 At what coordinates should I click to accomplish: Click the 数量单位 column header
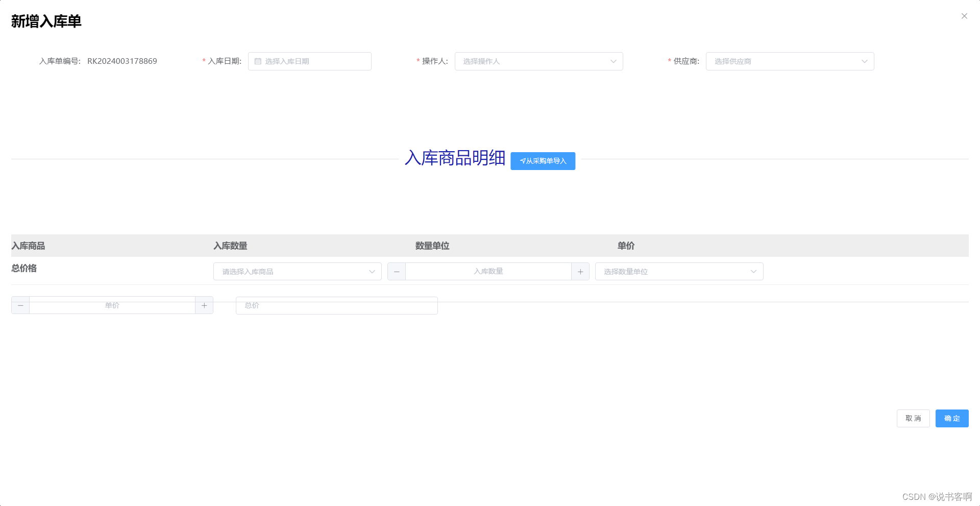click(x=432, y=246)
